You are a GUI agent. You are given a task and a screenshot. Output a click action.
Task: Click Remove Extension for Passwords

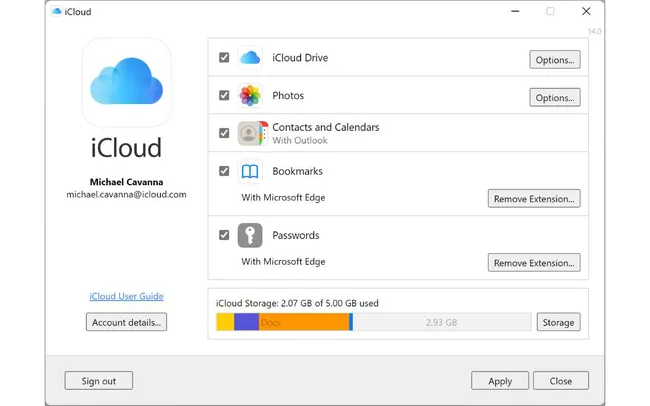tap(534, 263)
